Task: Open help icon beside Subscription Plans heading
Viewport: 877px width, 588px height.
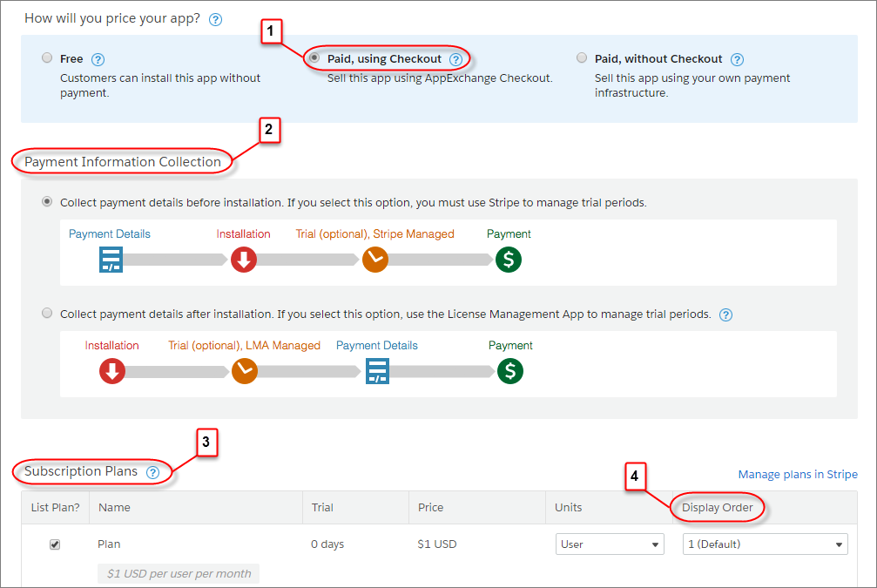Action: click(x=152, y=472)
